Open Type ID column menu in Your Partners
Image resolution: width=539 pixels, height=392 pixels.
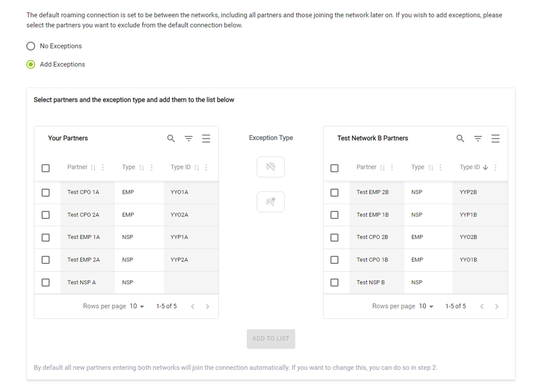pos(206,167)
